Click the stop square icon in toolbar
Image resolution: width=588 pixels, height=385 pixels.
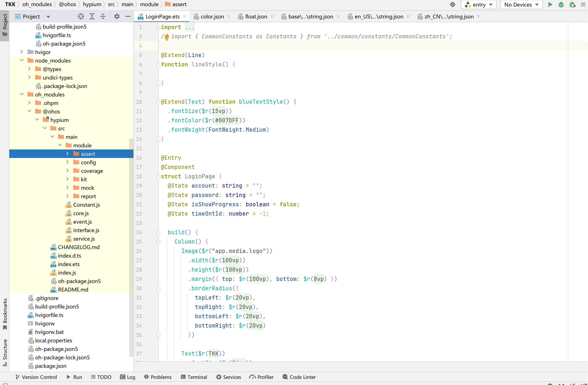click(583, 4)
